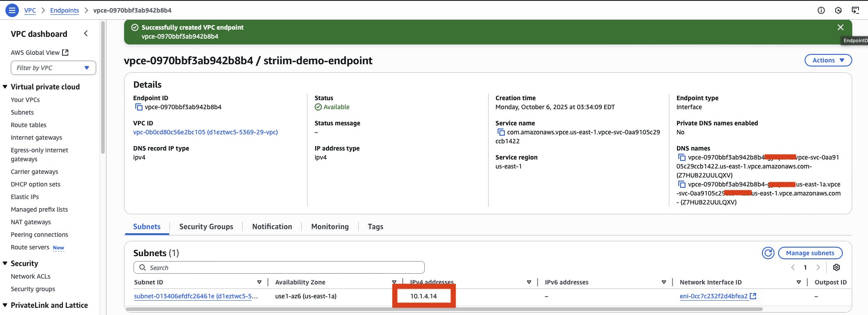Click the refresh subnets icon
This screenshot has width=868, height=315.
[768, 253]
